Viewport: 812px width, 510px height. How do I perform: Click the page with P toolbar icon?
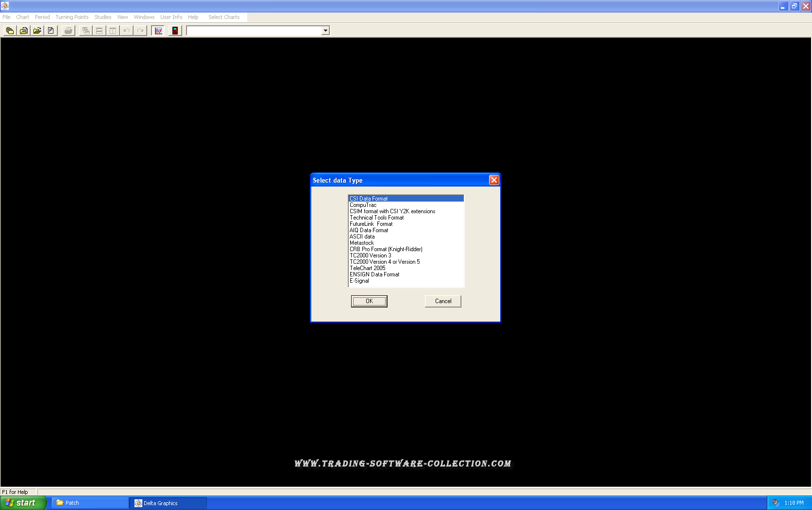[x=51, y=31]
